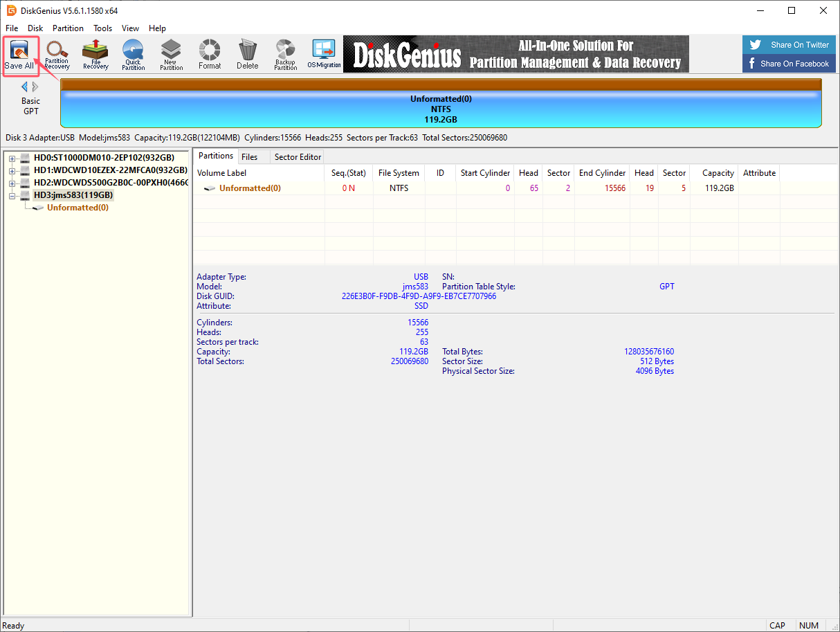Open the Tools menu
The height and width of the screenshot is (632, 840).
[103, 28]
